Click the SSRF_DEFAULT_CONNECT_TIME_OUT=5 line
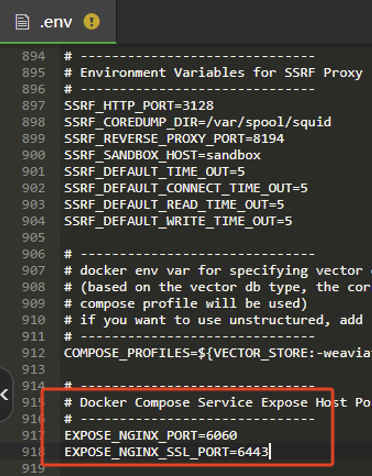 pyautogui.click(x=186, y=188)
